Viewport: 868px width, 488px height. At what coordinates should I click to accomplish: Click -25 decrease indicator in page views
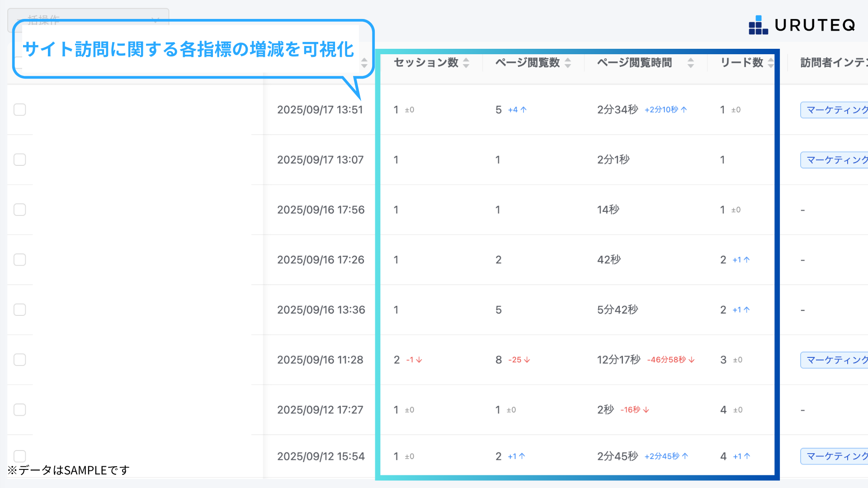click(519, 360)
